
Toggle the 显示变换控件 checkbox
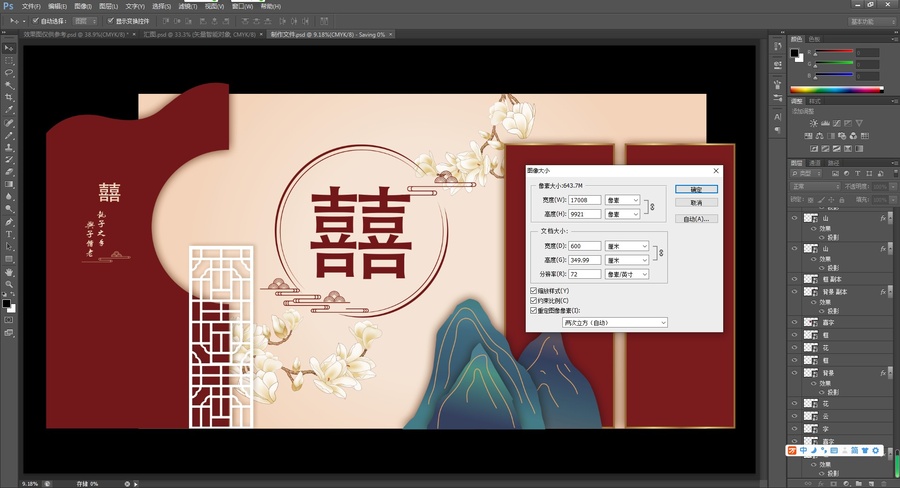click(111, 21)
